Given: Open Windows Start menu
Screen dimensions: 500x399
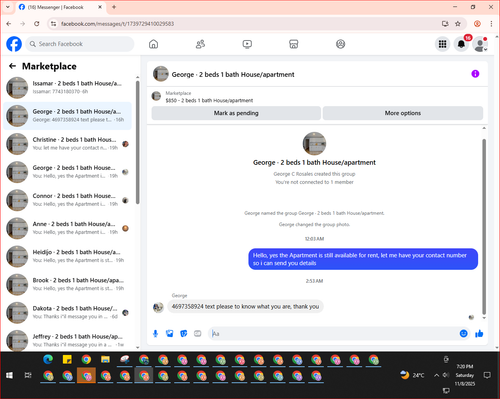Looking at the screenshot, I should click(9, 375).
